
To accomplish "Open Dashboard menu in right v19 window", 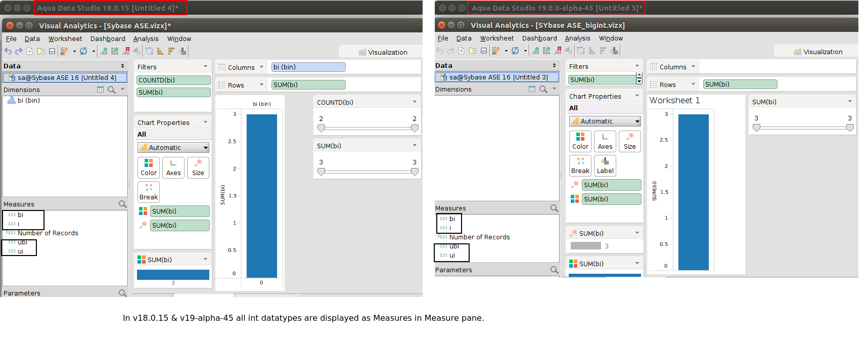I will point(539,38).
